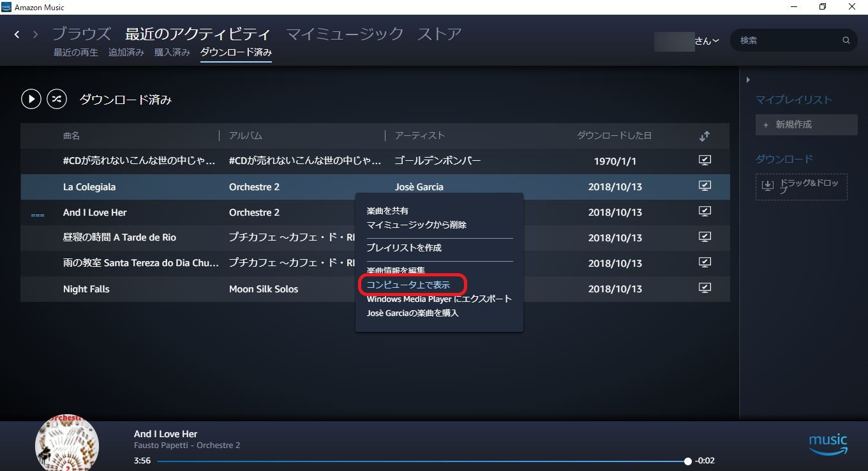The height and width of the screenshot is (471, 868).
Task: Click download status icon for ゴールデンボンバー row
Action: pyautogui.click(x=705, y=161)
